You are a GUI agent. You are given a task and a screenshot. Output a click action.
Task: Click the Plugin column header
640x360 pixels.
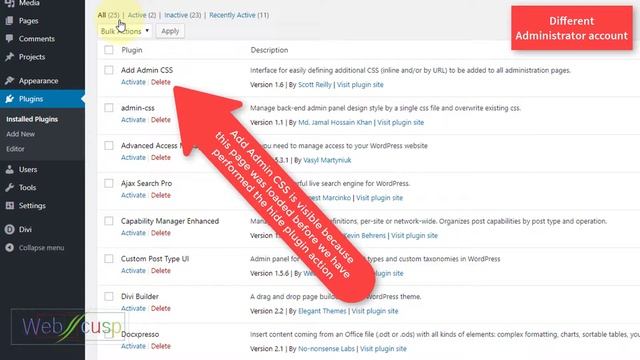(x=132, y=50)
